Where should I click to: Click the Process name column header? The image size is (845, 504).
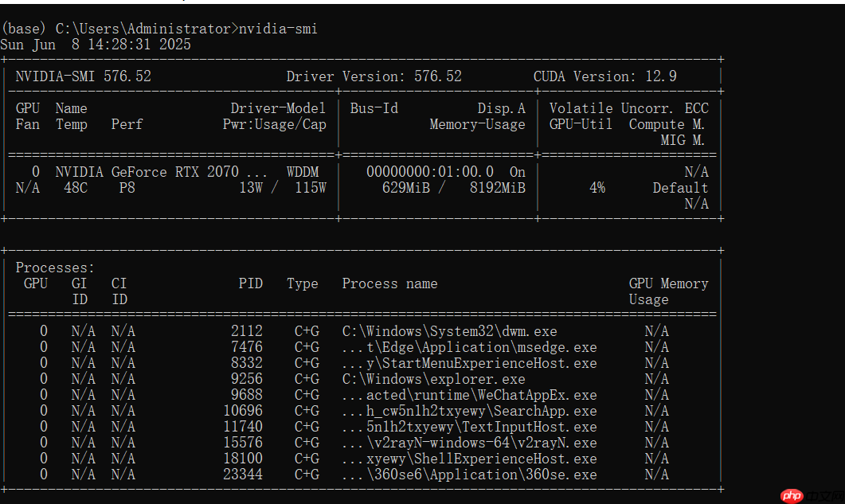click(389, 283)
